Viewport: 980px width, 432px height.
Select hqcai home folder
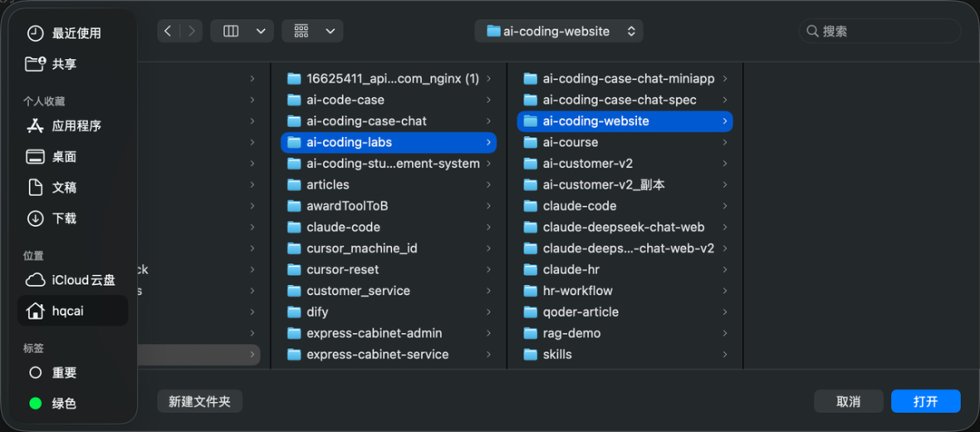(x=73, y=310)
